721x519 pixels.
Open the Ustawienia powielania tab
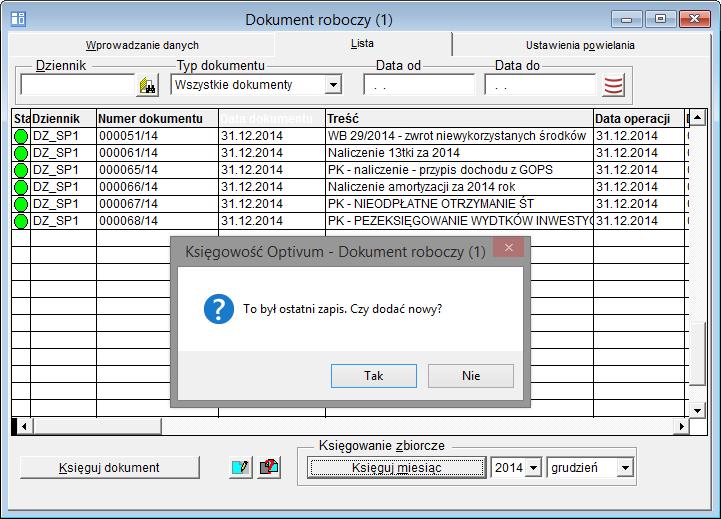pos(580,45)
